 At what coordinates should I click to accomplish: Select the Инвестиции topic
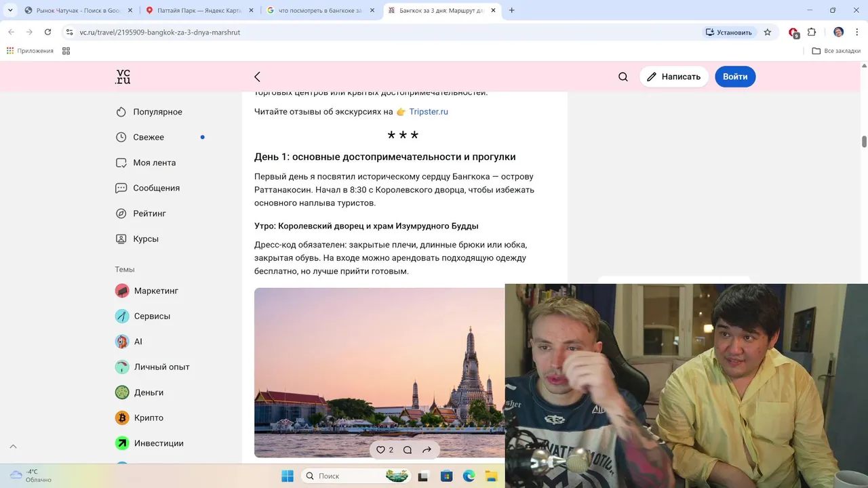click(150, 443)
